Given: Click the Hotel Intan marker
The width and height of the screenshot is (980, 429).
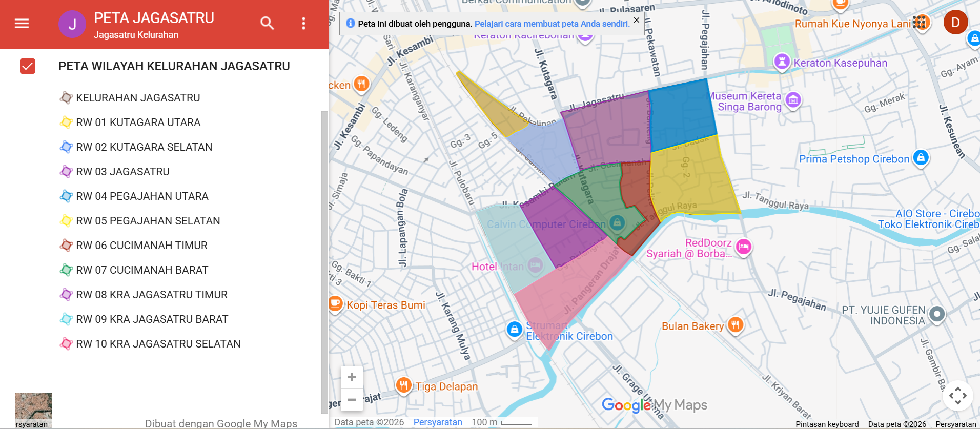Looking at the screenshot, I should [x=535, y=265].
